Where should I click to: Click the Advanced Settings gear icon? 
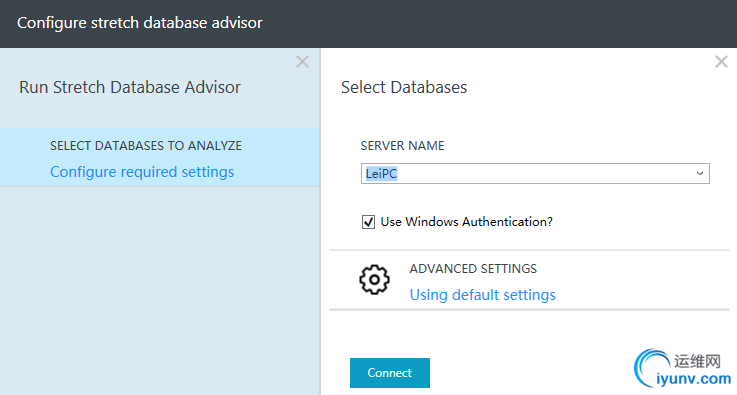[x=374, y=280]
